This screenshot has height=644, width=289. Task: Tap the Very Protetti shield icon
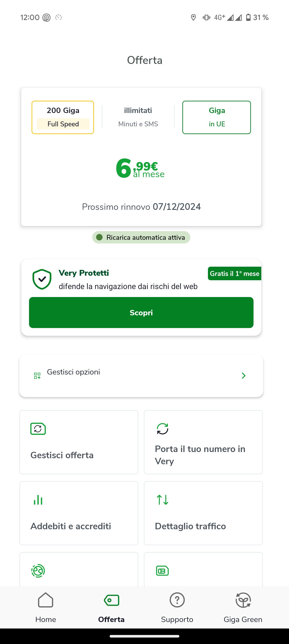point(42,279)
